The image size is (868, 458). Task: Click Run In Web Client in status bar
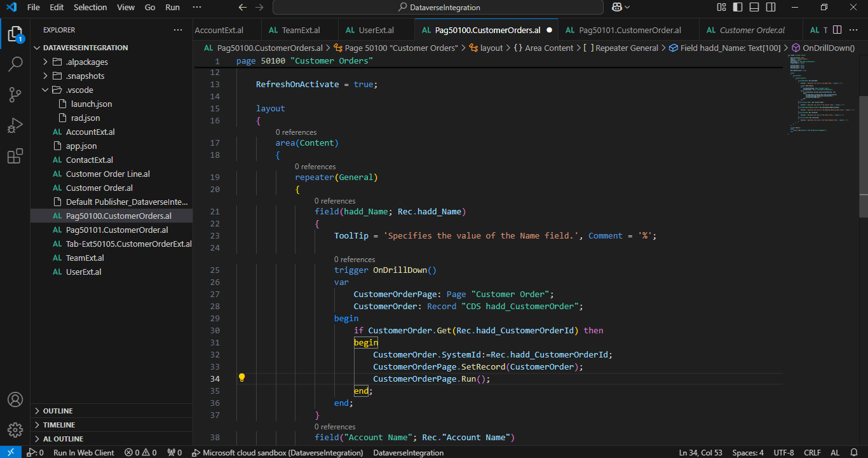pos(83,453)
